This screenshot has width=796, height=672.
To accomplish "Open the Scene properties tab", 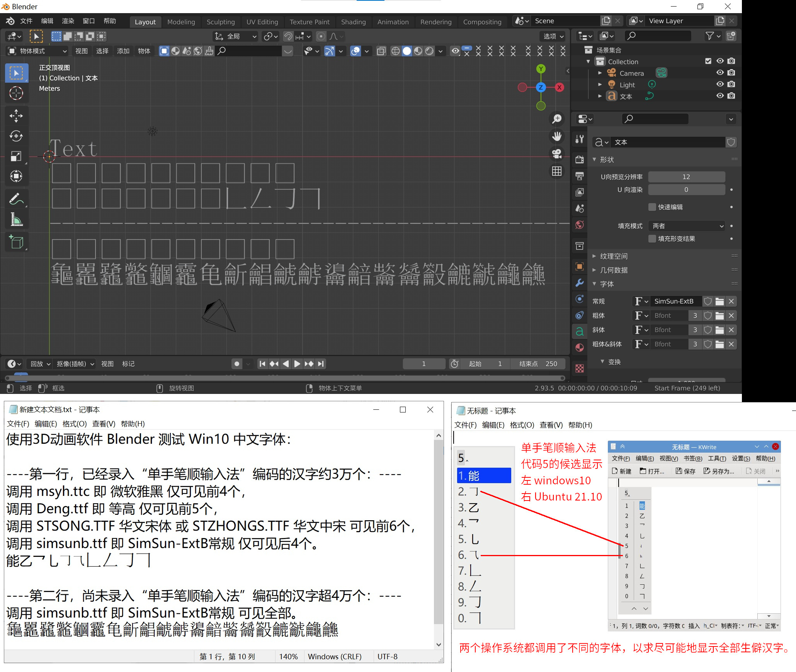I will click(x=580, y=209).
